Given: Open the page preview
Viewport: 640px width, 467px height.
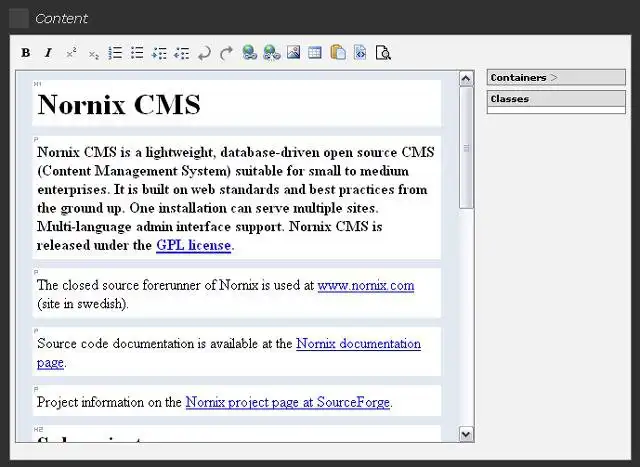Looking at the screenshot, I should (383, 53).
